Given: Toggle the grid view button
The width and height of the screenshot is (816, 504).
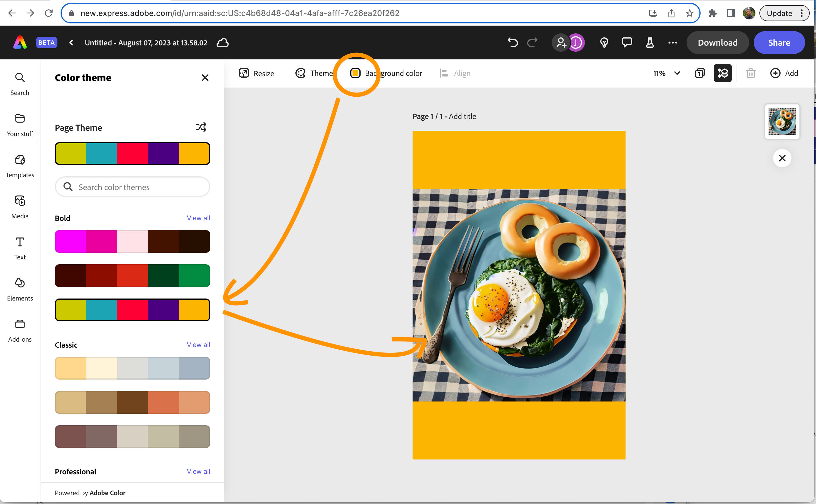Looking at the screenshot, I should (x=723, y=73).
